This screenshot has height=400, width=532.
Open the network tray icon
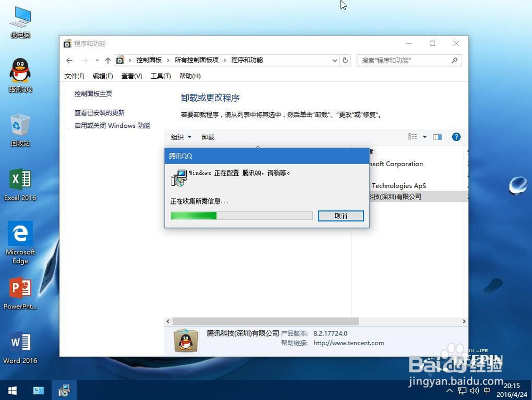[462, 390]
